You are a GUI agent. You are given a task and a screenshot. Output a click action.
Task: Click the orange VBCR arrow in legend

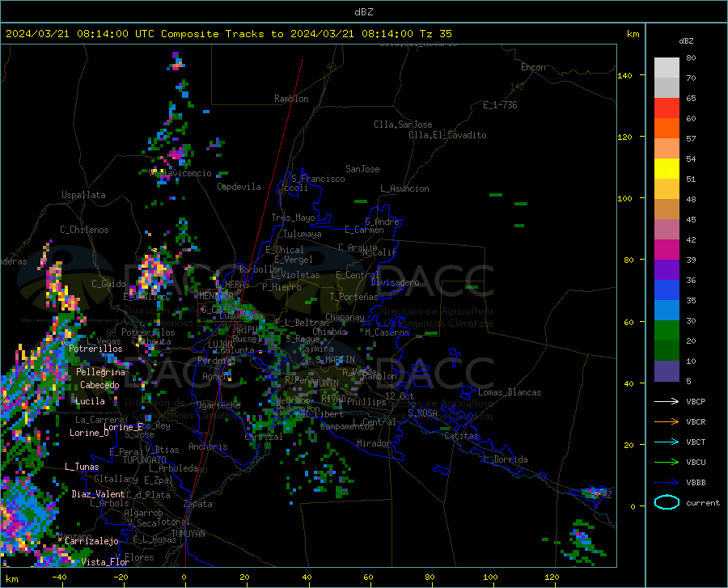coord(667,422)
